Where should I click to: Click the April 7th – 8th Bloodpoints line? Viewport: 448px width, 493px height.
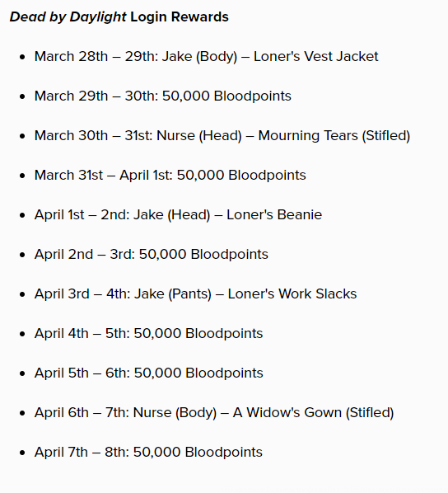tap(148, 453)
